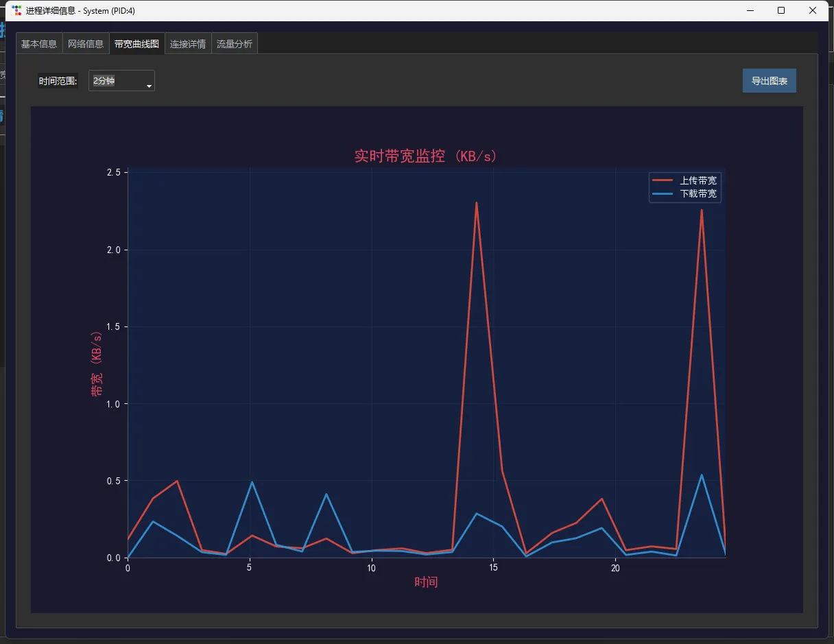Click the 上传带宽 legend label

[x=698, y=180]
